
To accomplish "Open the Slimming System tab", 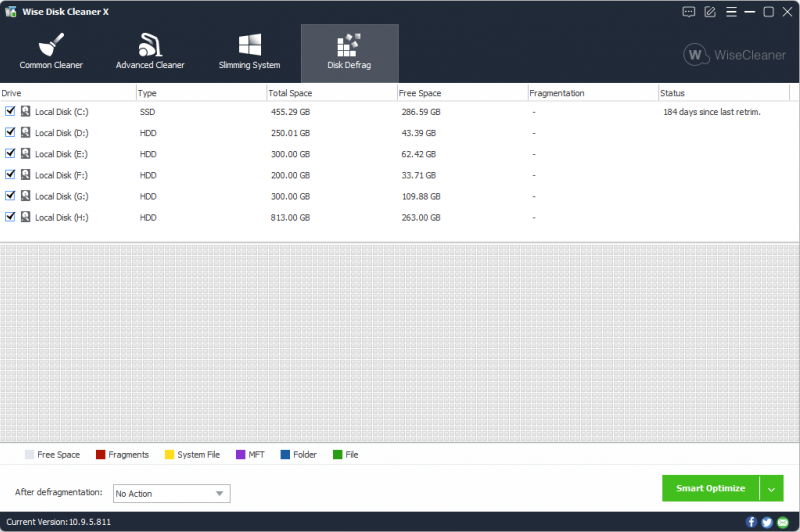I will [249, 53].
